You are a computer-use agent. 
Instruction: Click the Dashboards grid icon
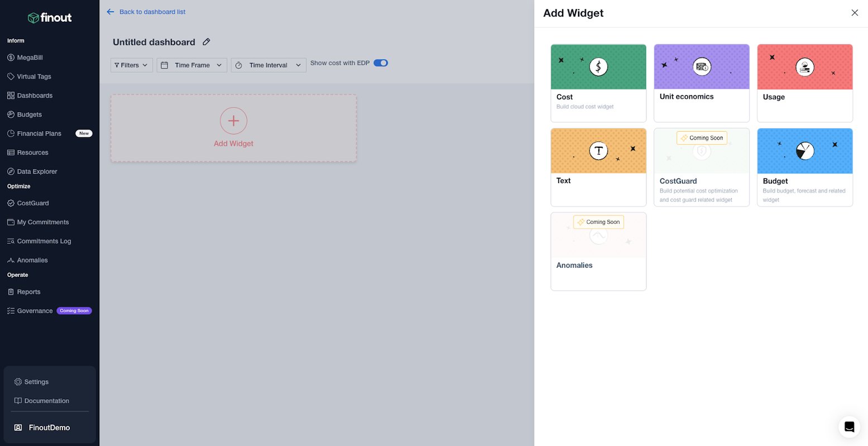point(11,95)
